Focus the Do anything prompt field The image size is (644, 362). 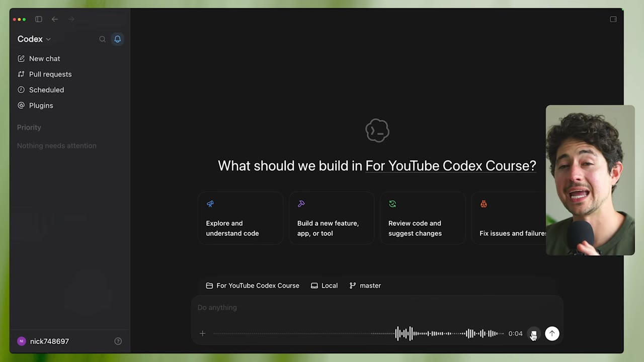click(x=377, y=308)
